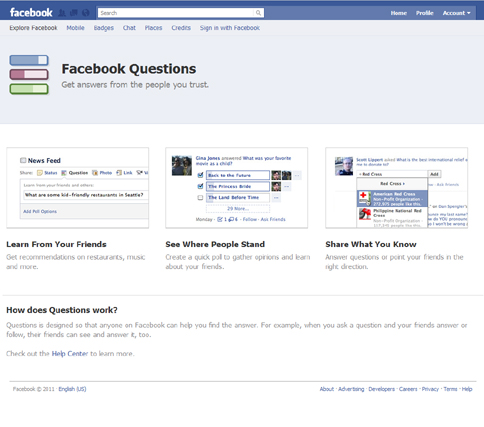This screenshot has height=427, width=484.
Task: Click 'Get answers from the people you trust' tagline
Action: tap(135, 85)
